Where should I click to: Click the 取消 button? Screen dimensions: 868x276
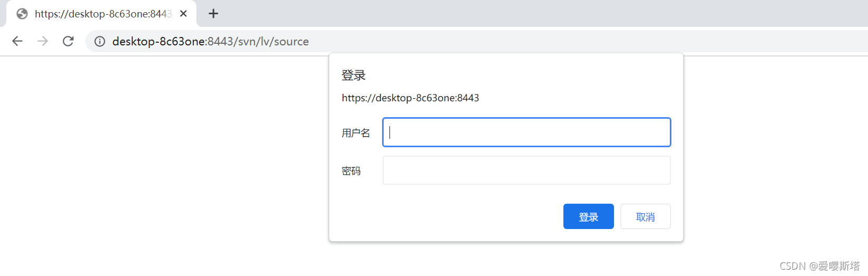[646, 216]
